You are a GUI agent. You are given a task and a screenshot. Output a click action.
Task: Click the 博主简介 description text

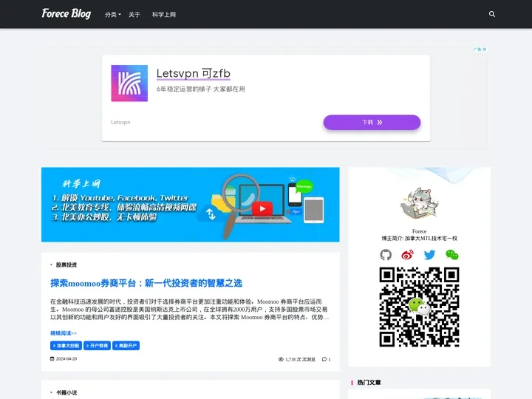pos(420,239)
